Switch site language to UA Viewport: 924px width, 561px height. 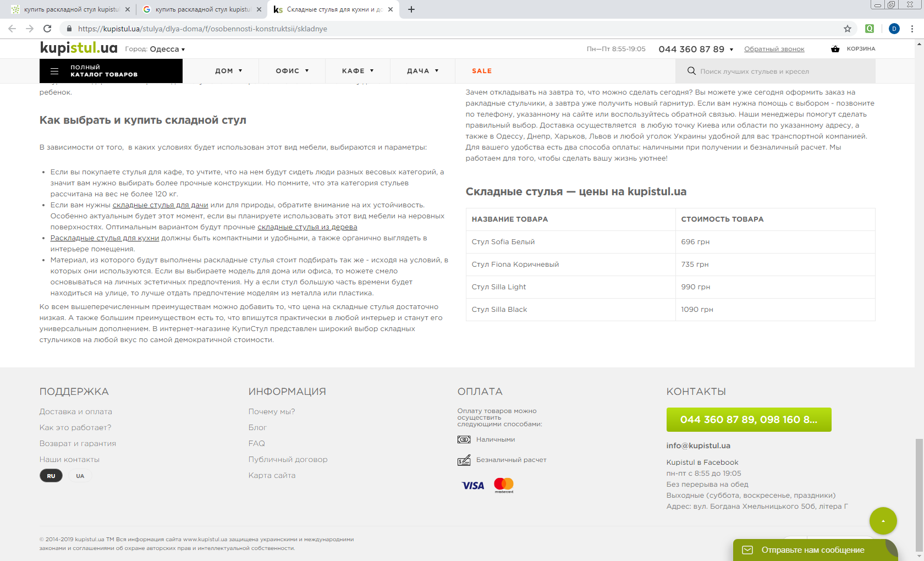(x=80, y=476)
